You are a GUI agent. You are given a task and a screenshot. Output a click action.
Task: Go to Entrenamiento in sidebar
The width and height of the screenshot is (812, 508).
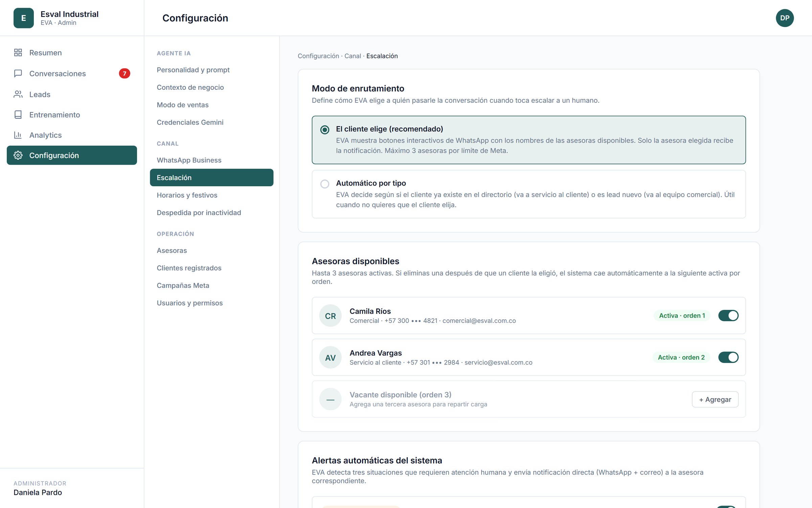[x=72, y=114]
